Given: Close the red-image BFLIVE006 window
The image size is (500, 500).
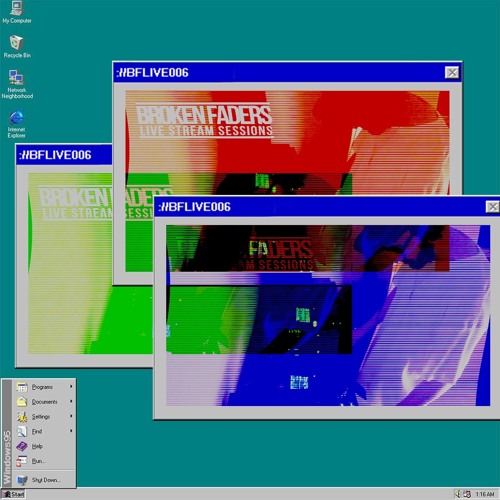Looking at the screenshot, I should 452,72.
